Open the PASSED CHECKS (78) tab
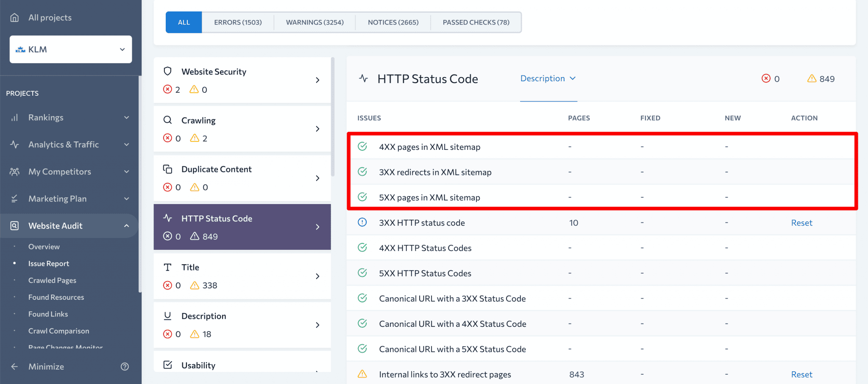 tap(476, 22)
